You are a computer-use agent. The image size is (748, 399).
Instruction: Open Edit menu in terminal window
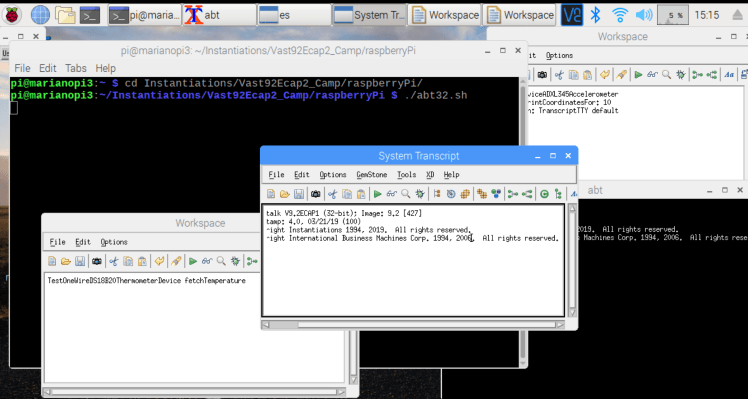point(48,68)
